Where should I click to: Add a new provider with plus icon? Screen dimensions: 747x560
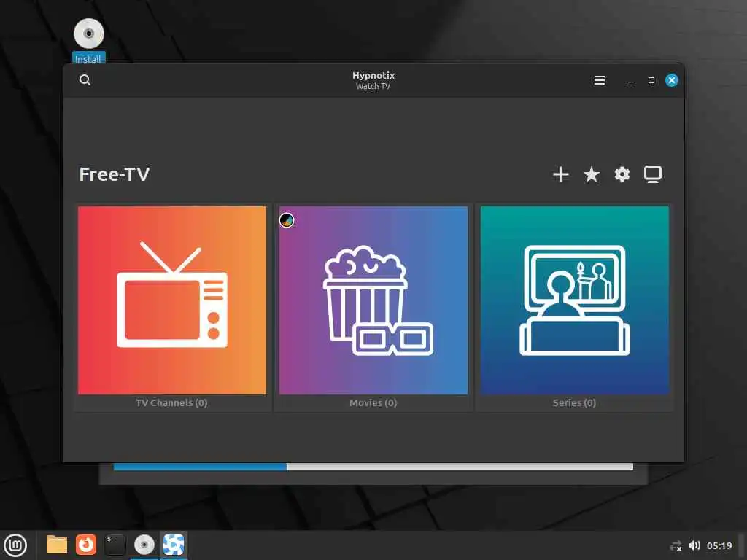[x=561, y=174]
